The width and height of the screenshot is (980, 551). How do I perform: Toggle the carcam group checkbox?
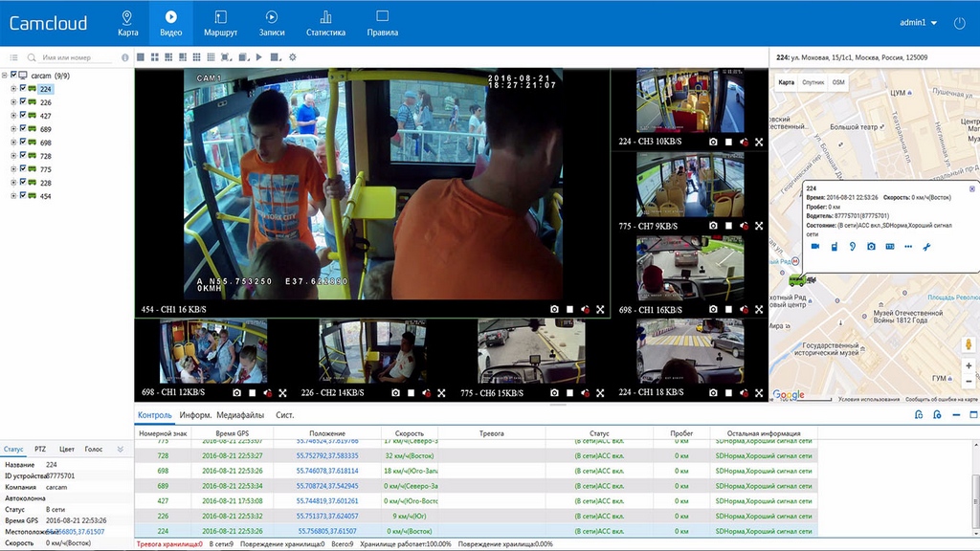pyautogui.click(x=12, y=76)
